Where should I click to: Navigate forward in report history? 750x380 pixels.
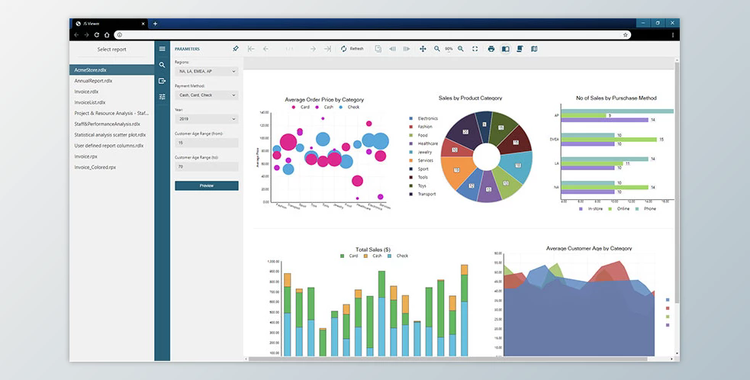pyautogui.click(x=407, y=49)
